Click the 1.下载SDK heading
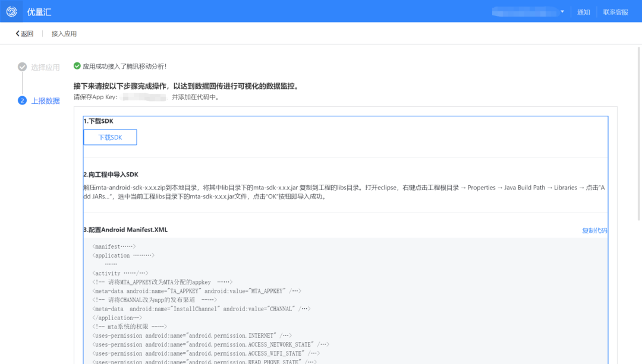This screenshot has width=642, height=364. tap(98, 121)
